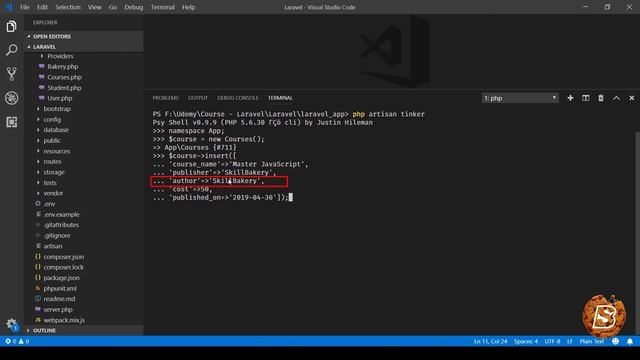Expand the tests folder

pos(50,182)
